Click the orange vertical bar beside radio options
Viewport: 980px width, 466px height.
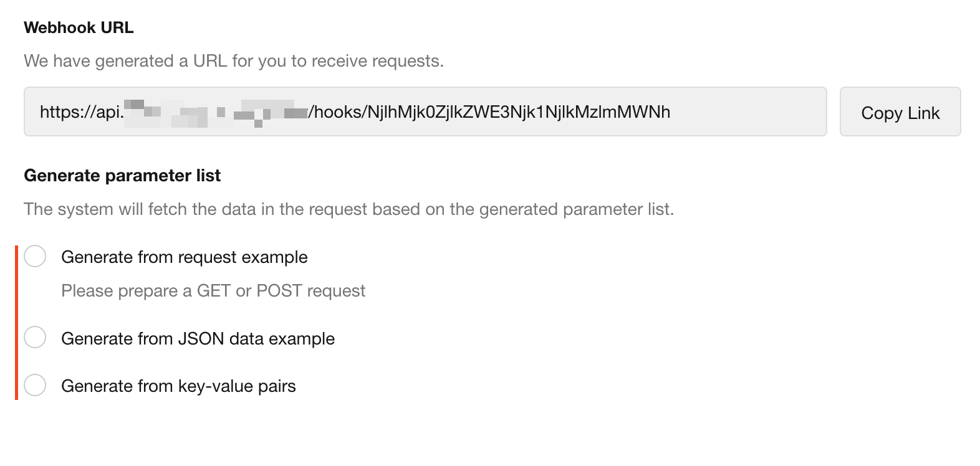tap(17, 322)
